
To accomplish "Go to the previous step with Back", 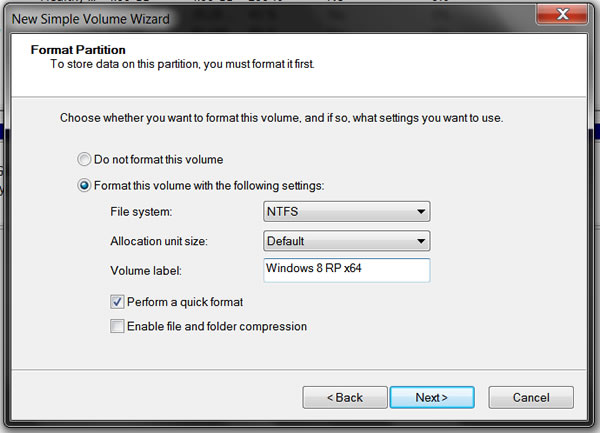I will 345,397.
